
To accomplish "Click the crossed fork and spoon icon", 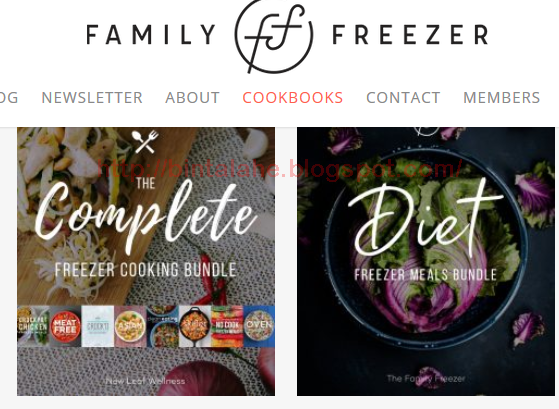I will pyautogui.click(x=145, y=142).
